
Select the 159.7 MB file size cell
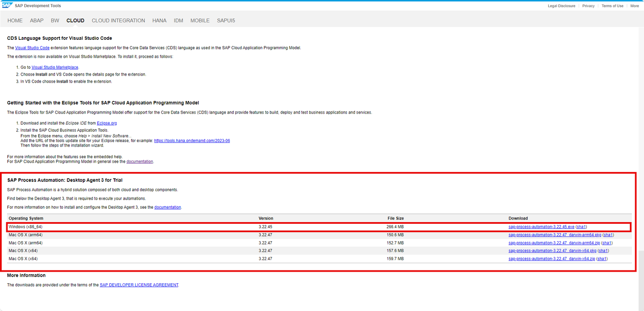(x=395, y=259)
